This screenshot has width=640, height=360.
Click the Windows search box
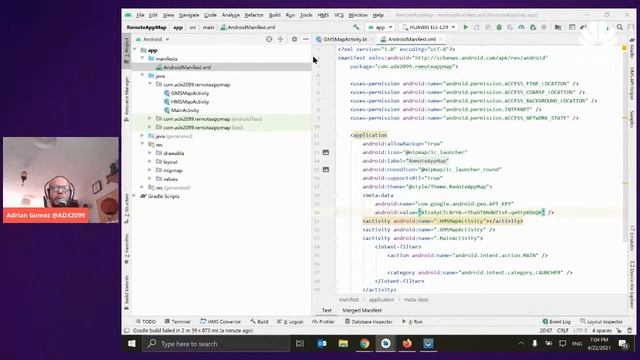216,344
